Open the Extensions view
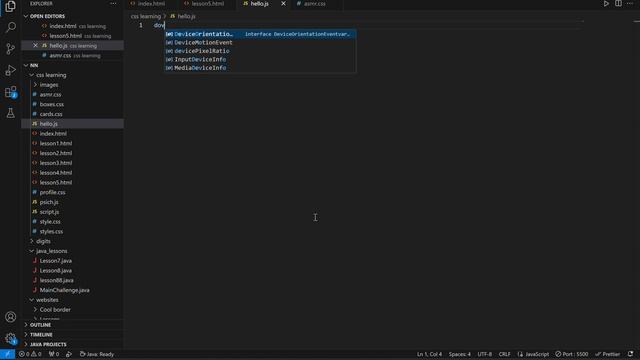The height and width of the screenshot is (360, 640). tap(10, 92)
